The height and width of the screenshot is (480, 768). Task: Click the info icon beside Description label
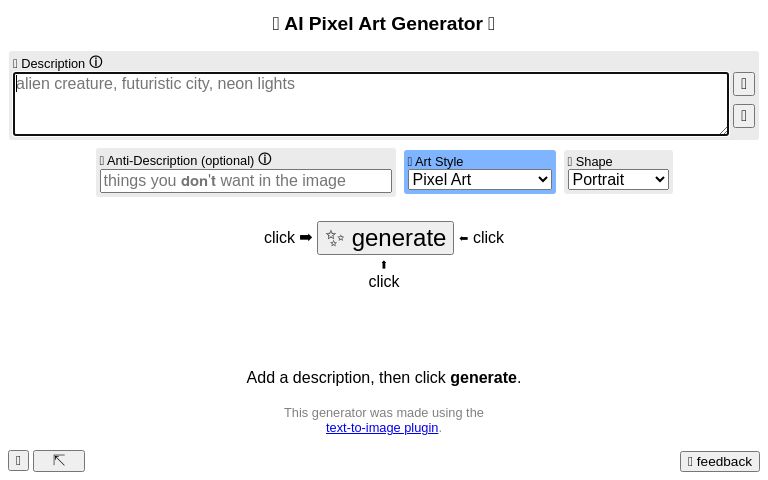(x=96, y=62)
